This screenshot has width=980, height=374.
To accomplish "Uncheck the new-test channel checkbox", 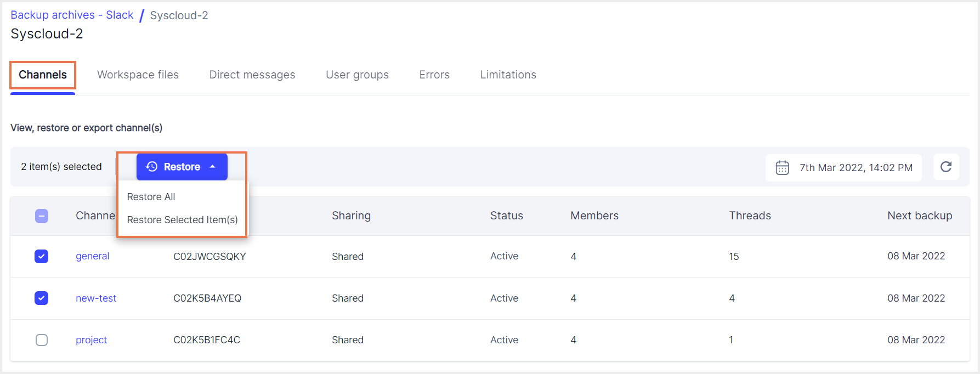I will (42, 298).
